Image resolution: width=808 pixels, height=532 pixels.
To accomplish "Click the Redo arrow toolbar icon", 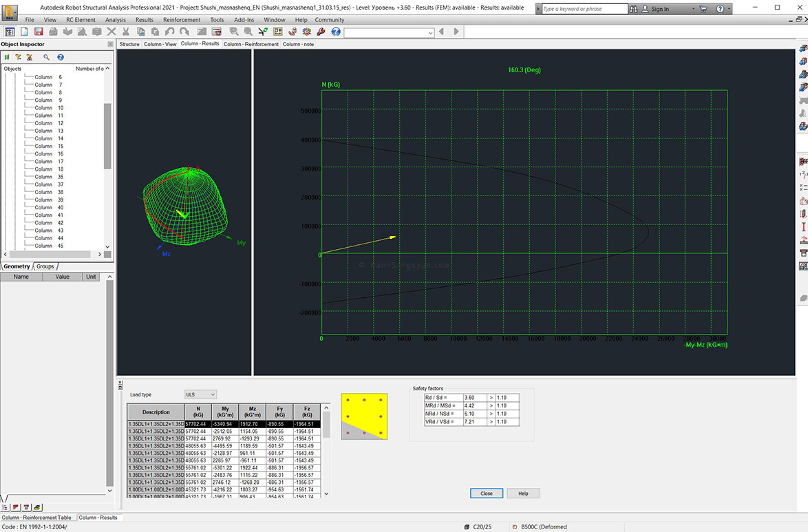I will coord(184,32).
